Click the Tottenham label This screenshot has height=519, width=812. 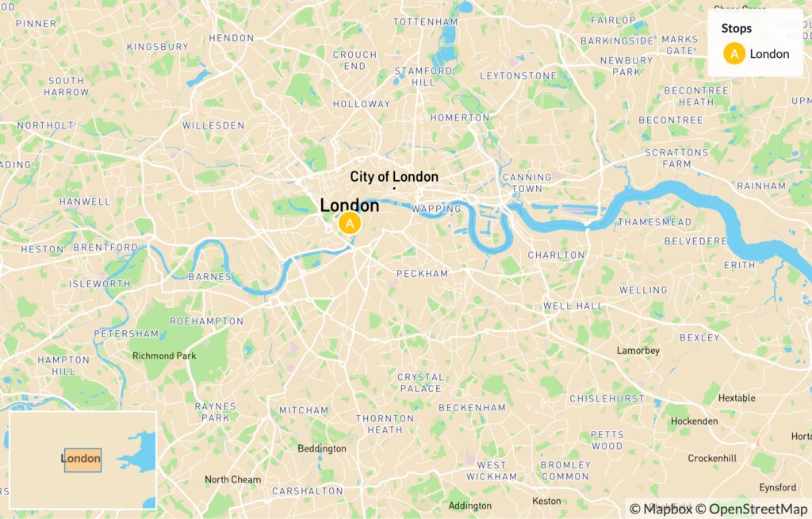[425, 21]
